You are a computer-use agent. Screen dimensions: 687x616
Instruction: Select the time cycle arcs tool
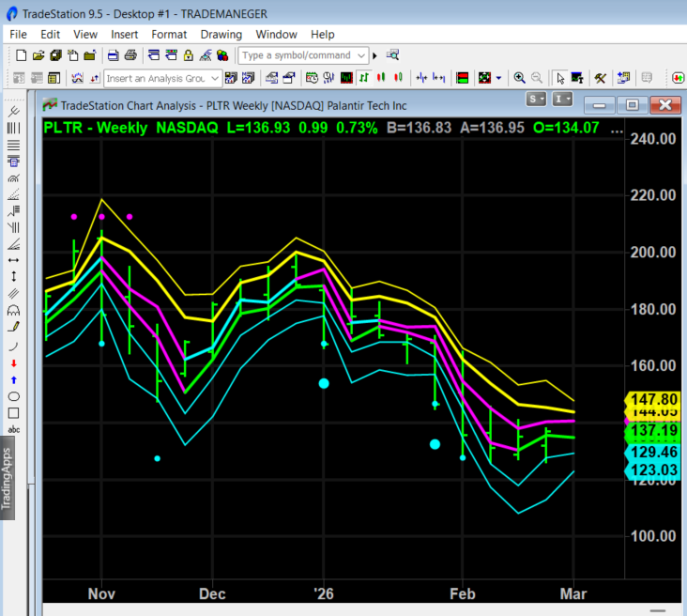13,311
